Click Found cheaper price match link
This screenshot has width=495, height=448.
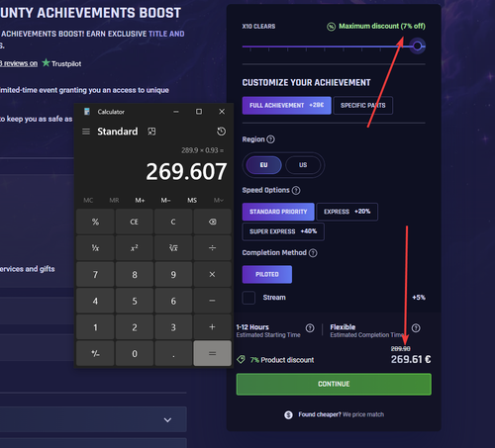coord(342,414)
